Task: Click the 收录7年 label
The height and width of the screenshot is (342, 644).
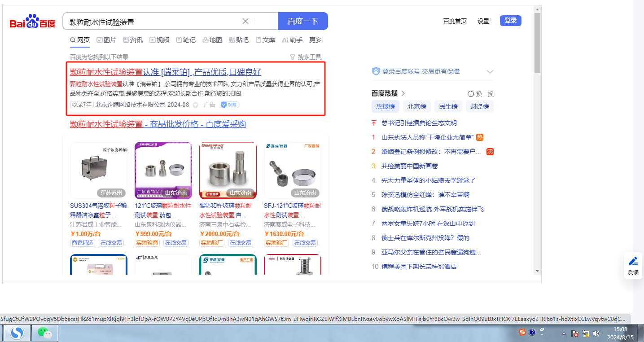Action: click(82, 105)
